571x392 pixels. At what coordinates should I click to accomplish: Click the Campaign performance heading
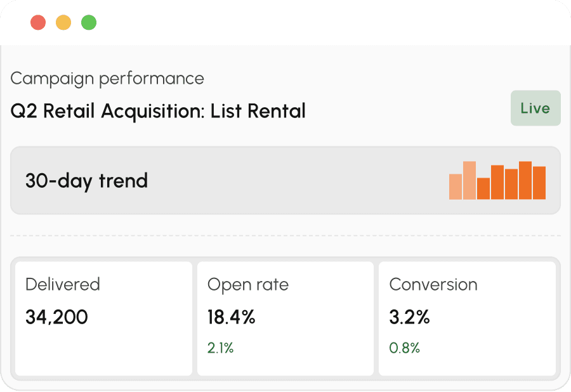(107, 79)
